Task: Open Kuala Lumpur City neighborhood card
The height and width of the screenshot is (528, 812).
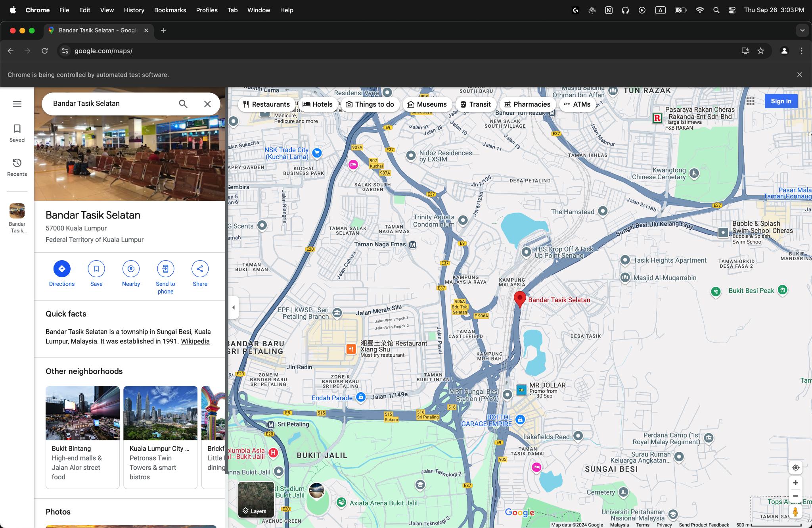Action: tap(160, 437)
